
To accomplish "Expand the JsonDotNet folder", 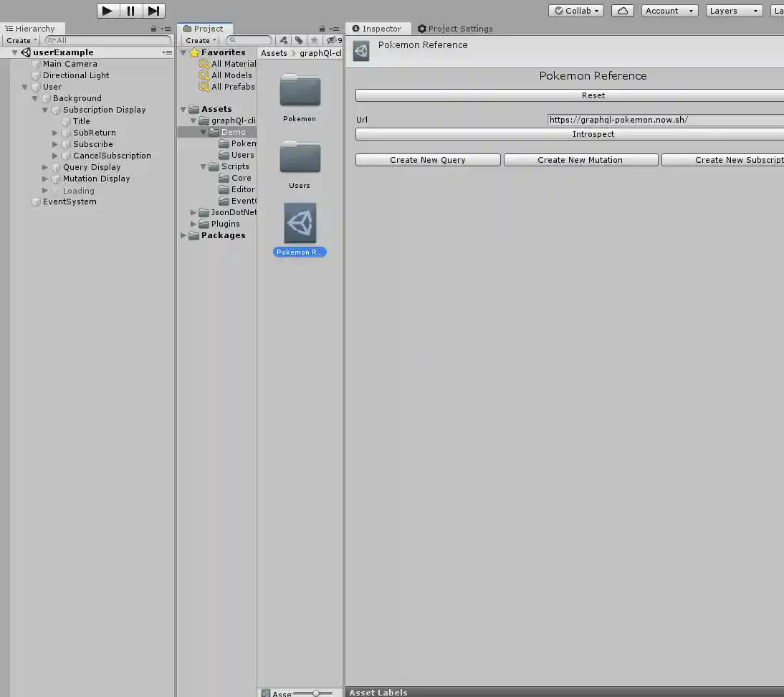I will point(193,212).
